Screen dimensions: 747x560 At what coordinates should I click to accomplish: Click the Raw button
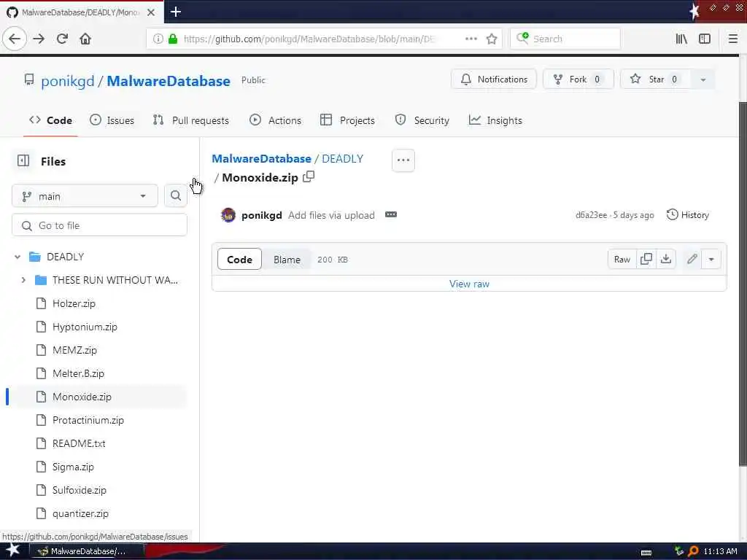(622, 259)
